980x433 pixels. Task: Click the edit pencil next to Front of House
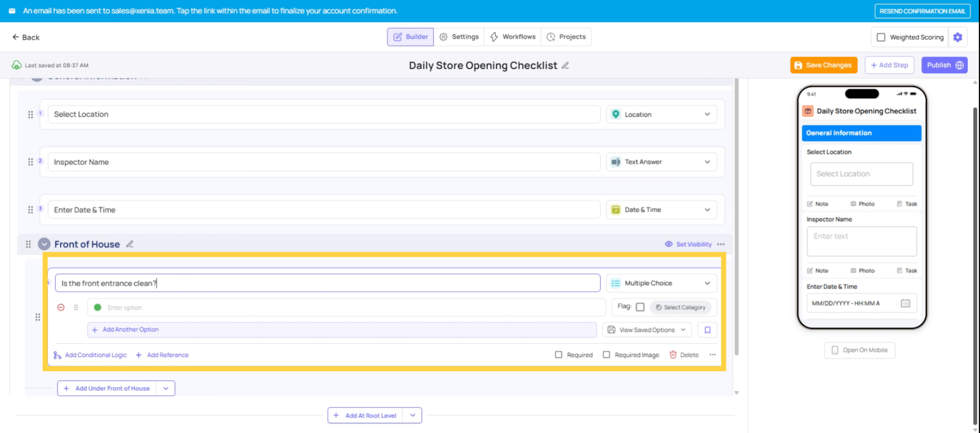pyautogui.click(x=130, y=244)
